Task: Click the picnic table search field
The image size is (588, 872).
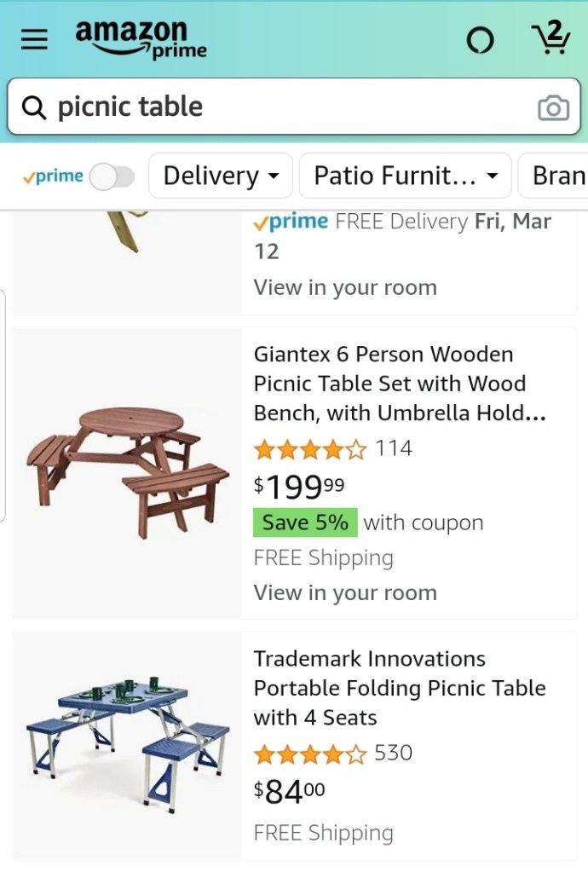Action: click(x=281, y=107)
